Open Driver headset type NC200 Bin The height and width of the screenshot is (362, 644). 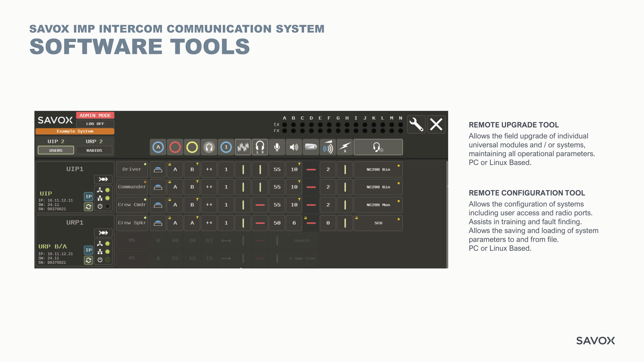(378, 169)
